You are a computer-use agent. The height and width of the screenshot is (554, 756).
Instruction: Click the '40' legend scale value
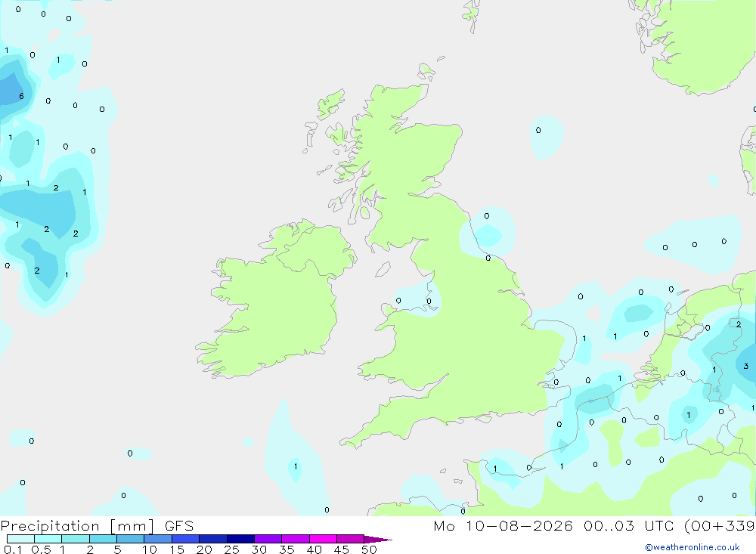click(x=314, y=549)
